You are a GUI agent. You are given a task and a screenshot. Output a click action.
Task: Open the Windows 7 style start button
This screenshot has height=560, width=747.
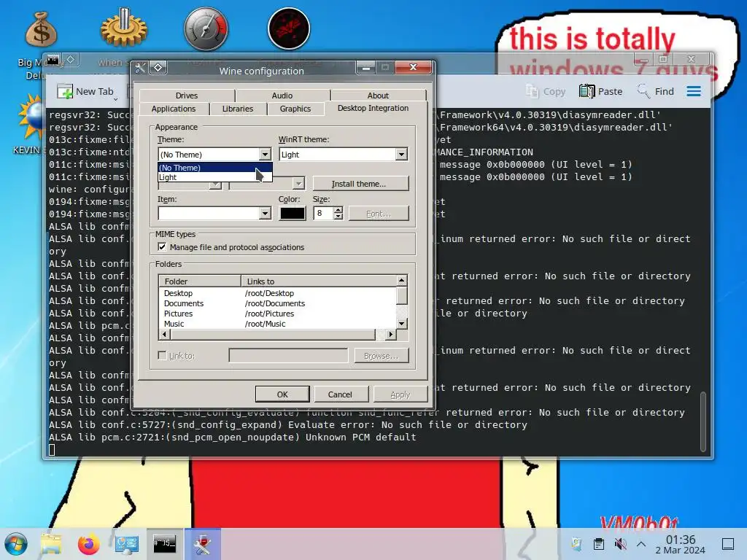[16, 544]
